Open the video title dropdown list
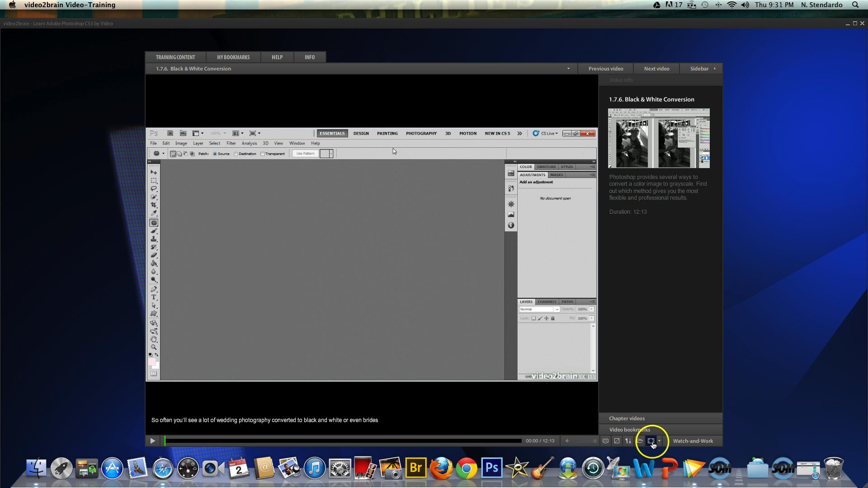The width and height of the screenshot is (868, 488). pyautogui.click(x=568, y=69)
